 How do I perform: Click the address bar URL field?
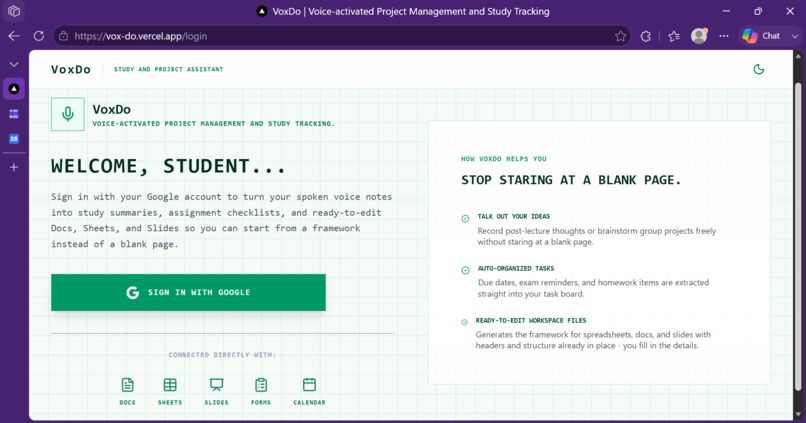coord(342,36)
